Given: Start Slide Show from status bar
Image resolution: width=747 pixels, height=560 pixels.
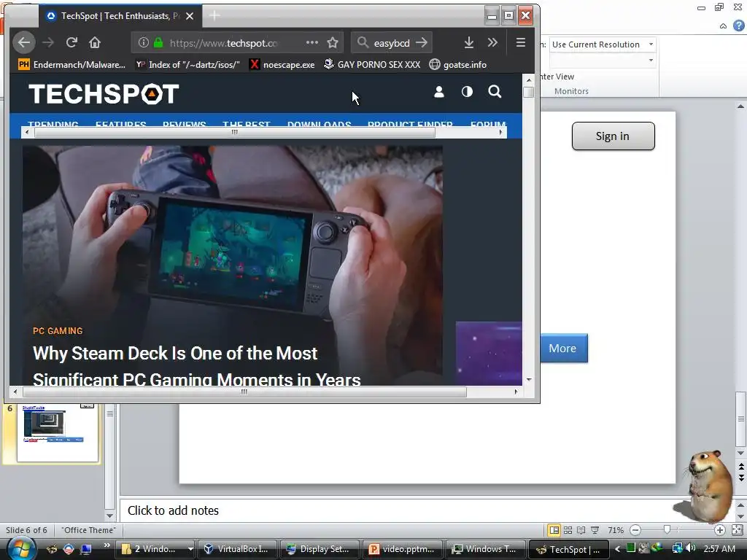Looking at the screenshot, I should tap(595, 530).
